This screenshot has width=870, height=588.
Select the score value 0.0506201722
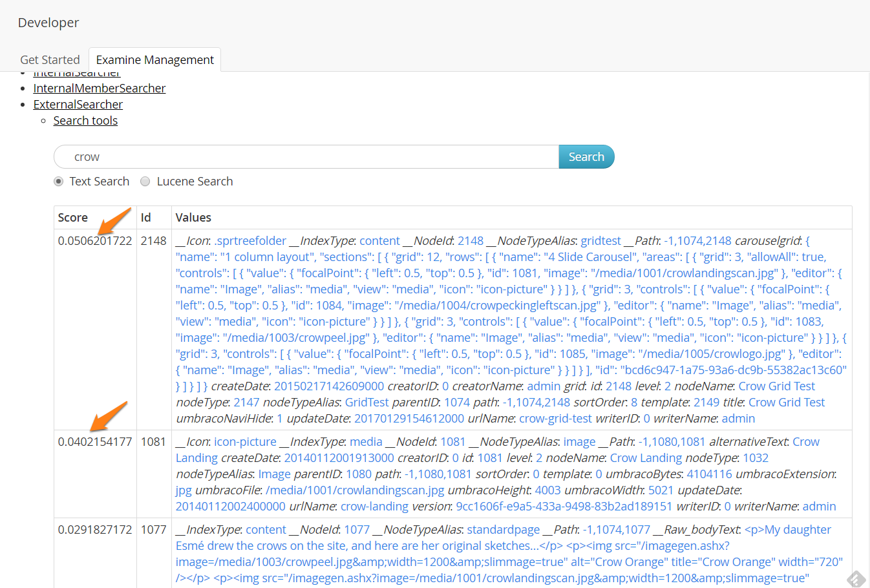(x=95, y=241)
